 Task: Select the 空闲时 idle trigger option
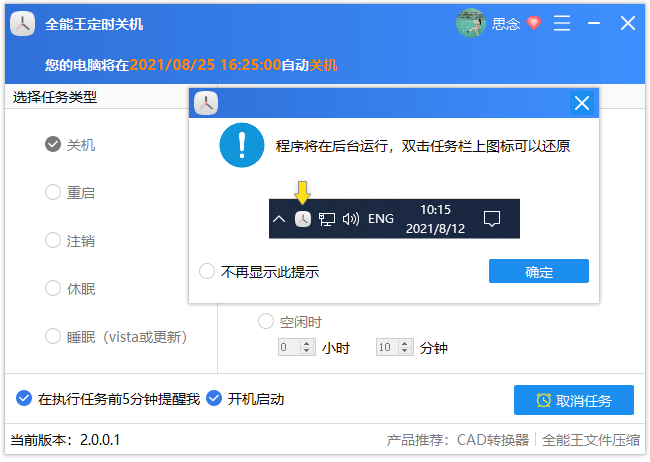click(290, 321)
